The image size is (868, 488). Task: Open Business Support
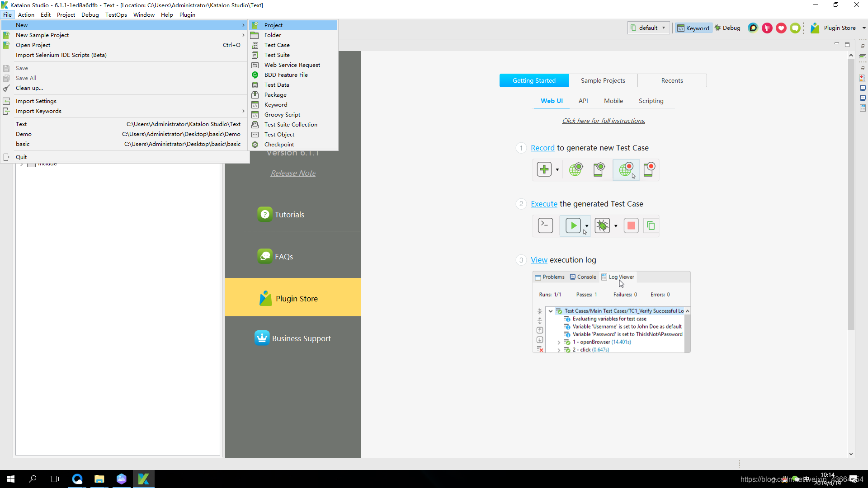point(293,338)
